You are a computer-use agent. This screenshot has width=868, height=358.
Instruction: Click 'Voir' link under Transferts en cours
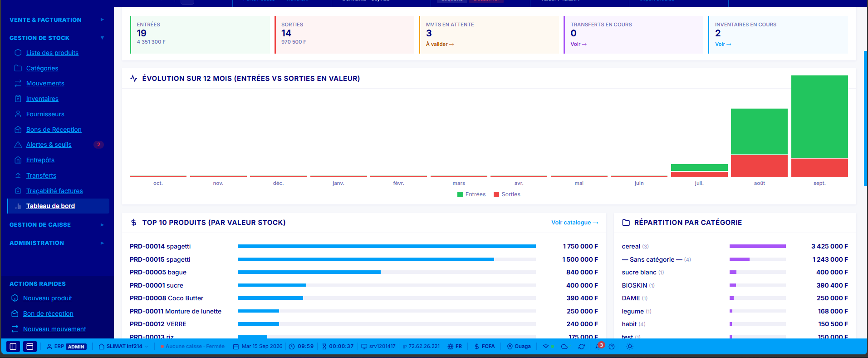[x=579, y=44]
